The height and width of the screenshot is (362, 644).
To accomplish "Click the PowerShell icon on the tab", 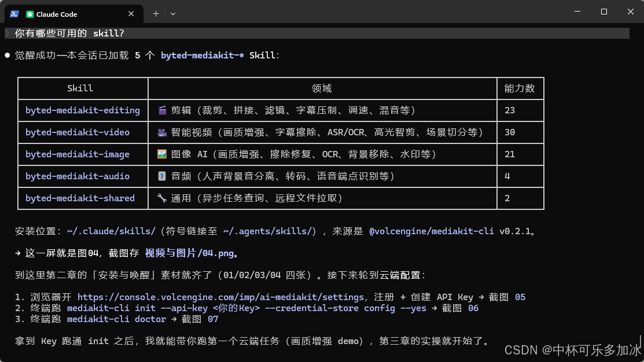I will (14, 14).
